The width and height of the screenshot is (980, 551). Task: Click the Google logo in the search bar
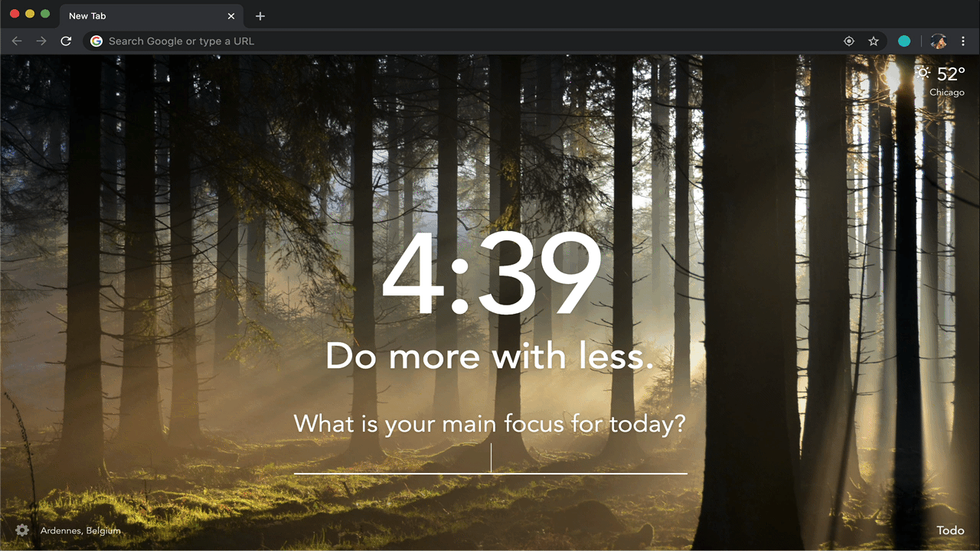(x=96, y=41)
